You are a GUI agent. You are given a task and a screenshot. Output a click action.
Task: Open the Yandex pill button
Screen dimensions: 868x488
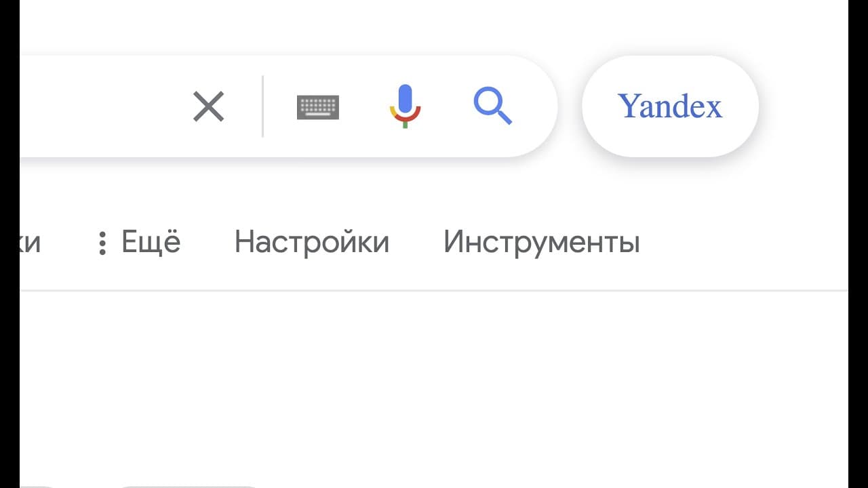tap(670, 106)
